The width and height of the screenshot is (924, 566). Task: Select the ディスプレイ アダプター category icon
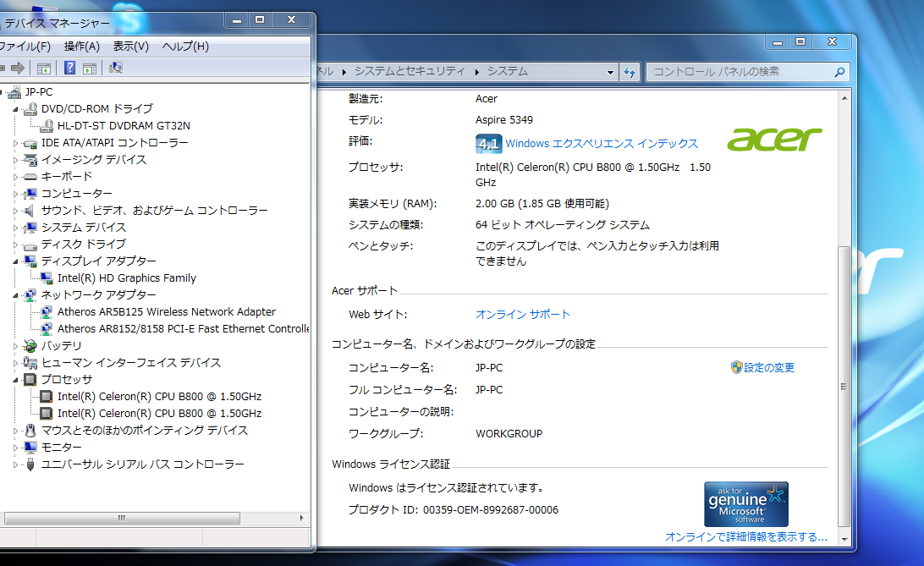click(30, 261)
